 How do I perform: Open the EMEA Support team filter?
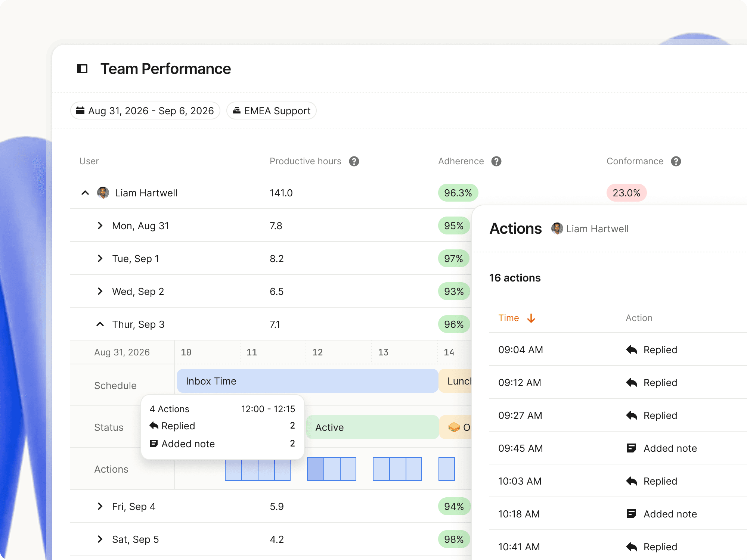[272, 111]
